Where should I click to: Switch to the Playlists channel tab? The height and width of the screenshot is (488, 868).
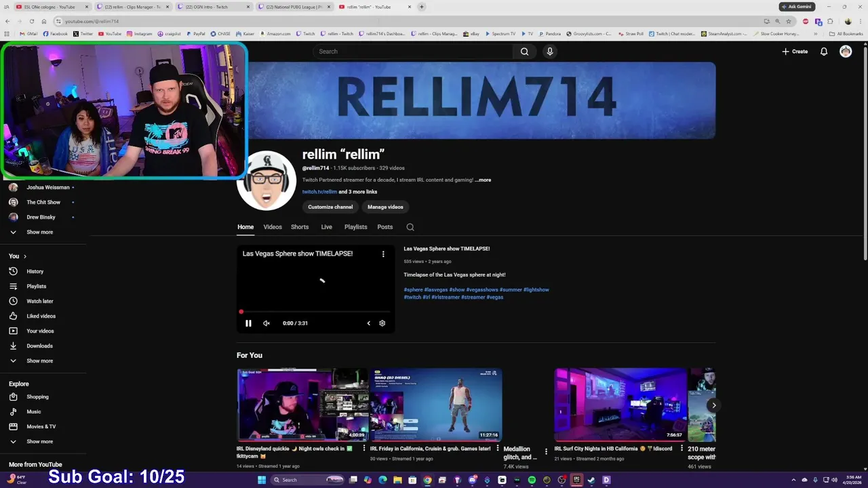[x=355, y=227]
